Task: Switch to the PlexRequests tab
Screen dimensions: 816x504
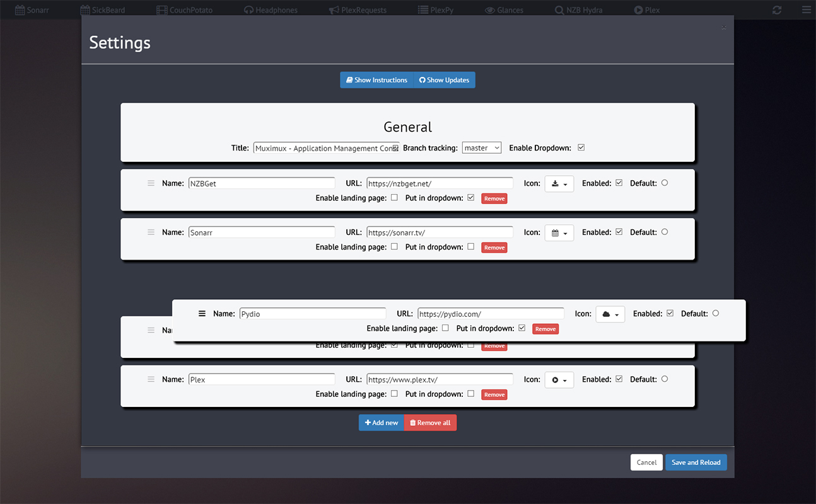Action: (x=358, y=10)
